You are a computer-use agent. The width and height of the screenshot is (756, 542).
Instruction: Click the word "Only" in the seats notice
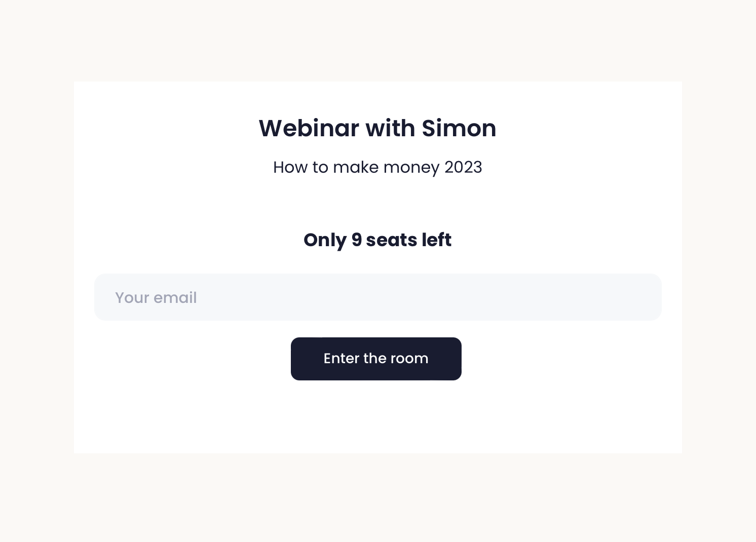325,241
